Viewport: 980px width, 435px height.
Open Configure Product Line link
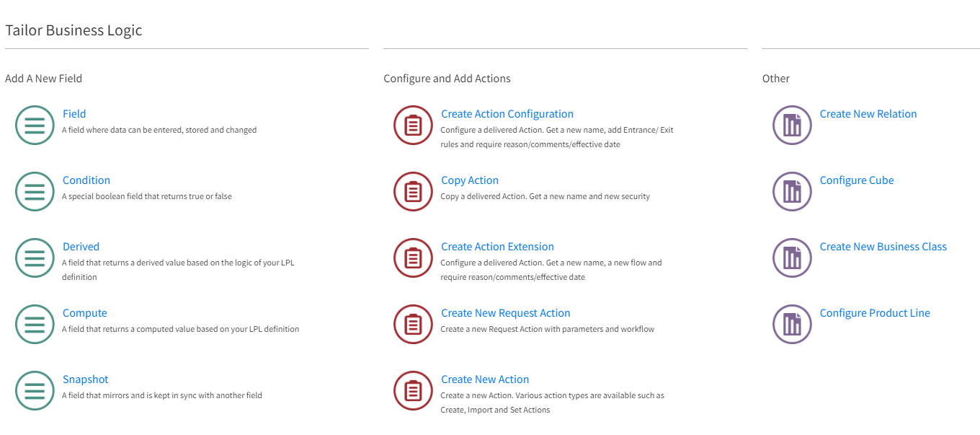[875, 313]
